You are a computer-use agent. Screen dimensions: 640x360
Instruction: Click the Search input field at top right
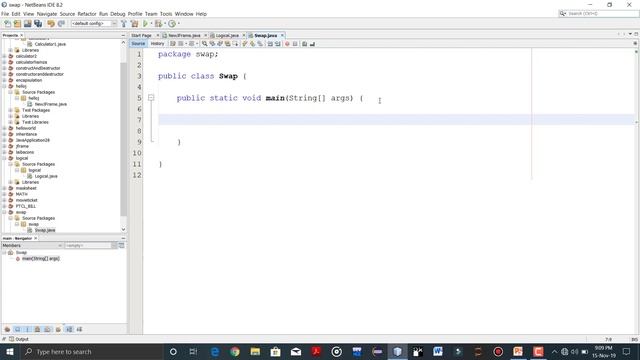coord(598,13)
